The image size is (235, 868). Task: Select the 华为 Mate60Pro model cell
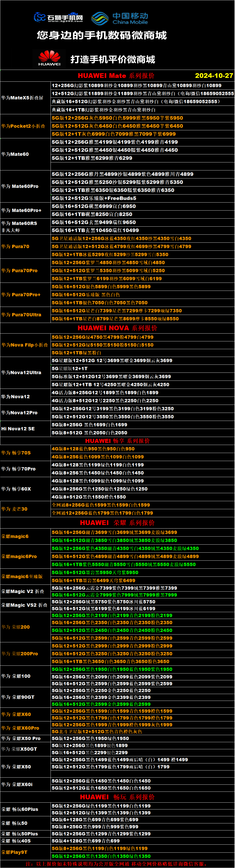[x=26, y=186]
